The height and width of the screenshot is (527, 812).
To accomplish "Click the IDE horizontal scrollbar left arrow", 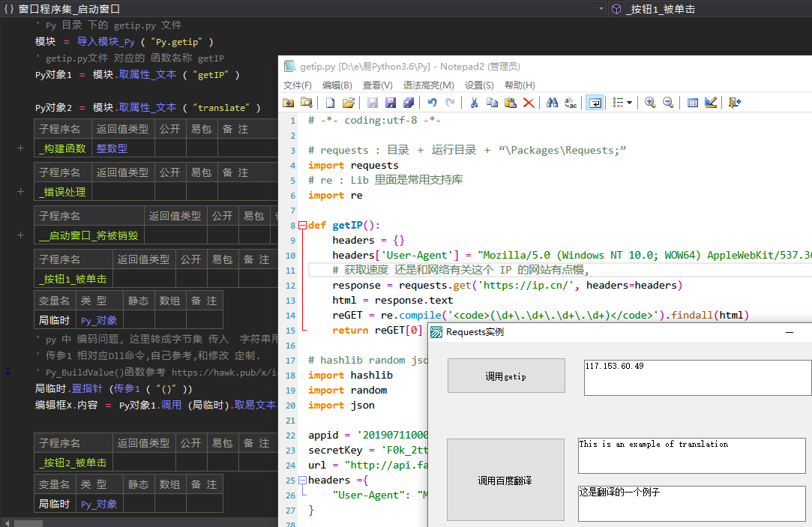I will 6,523.
